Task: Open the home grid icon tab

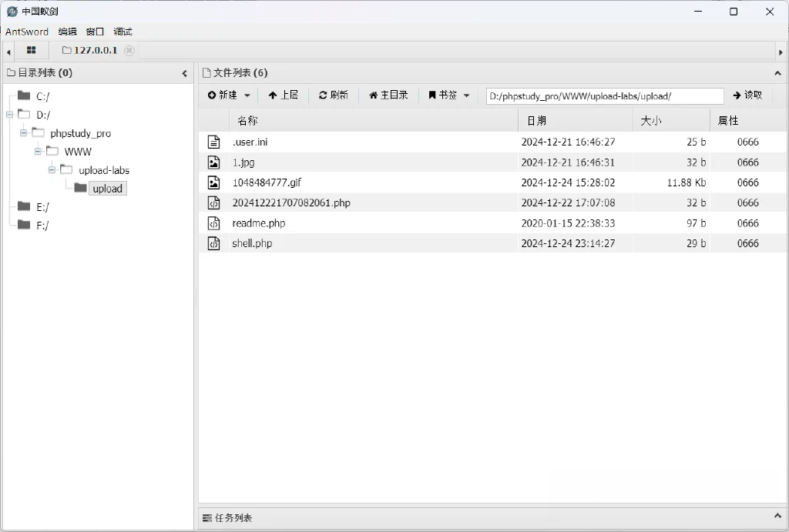Action: pos(31,50)
